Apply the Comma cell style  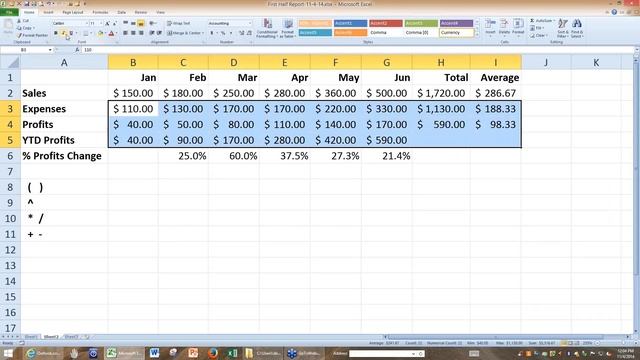point(386,33)
